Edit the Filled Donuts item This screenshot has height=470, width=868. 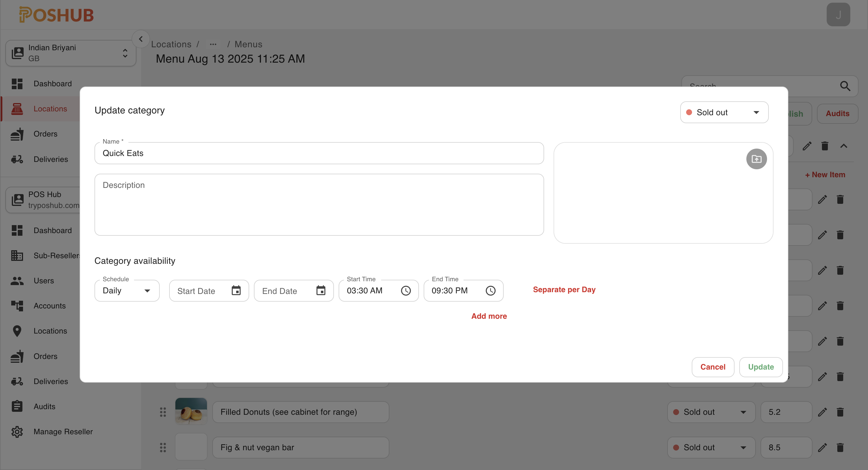point(822,412)
